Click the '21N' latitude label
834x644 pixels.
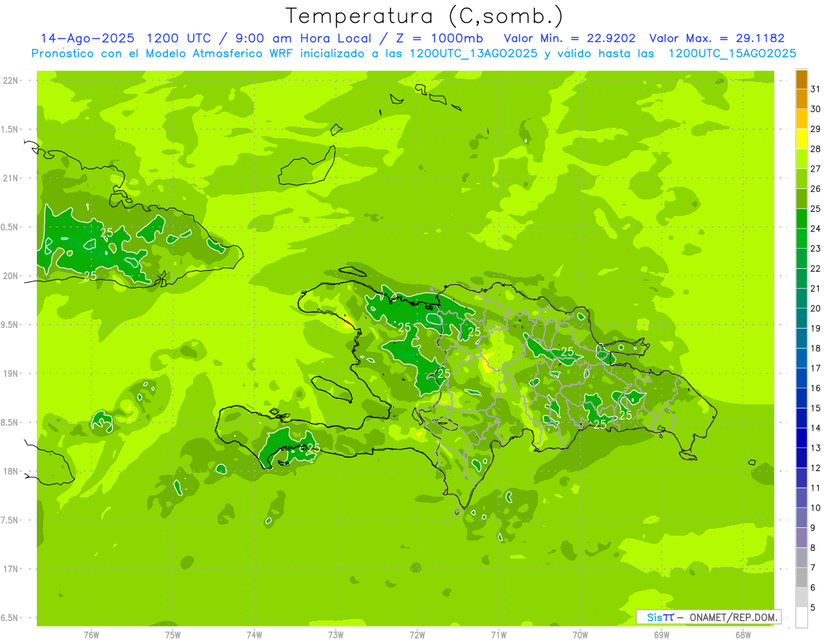pyautogui.click(x=11, y=178)
